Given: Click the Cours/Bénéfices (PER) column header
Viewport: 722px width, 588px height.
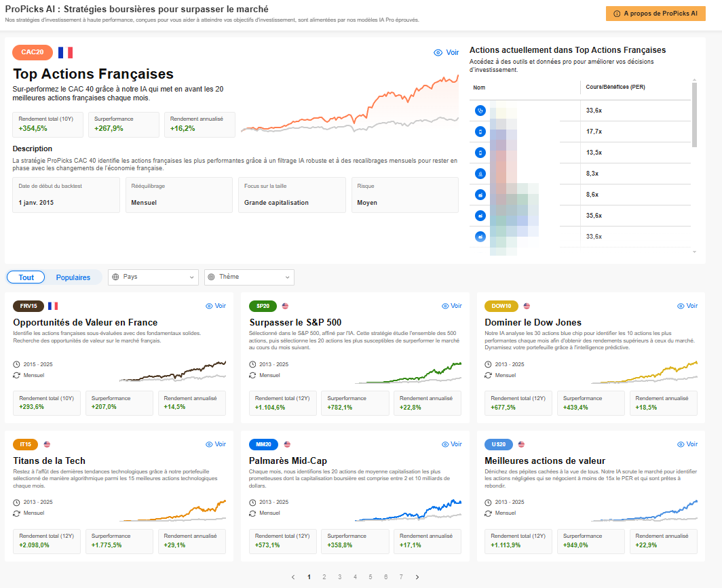Looking at the screenshot, I should coord(615,87).
